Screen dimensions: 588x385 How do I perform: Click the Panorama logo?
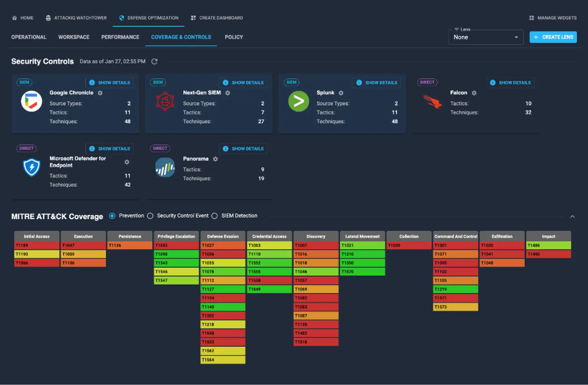(x=165, y=167)
